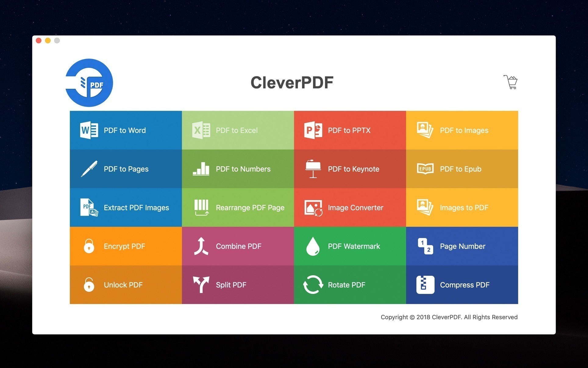Open PDF to Word converter
Viewport: 588px width, 368px height.
[125, 130]
